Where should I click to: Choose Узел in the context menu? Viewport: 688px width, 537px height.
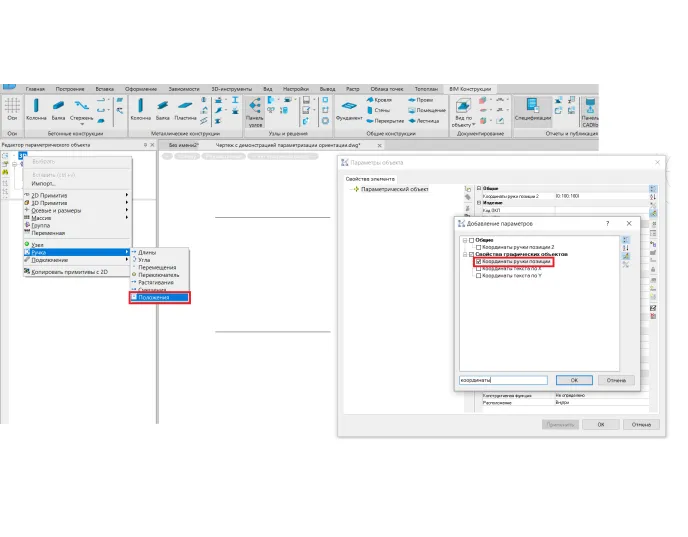(x=78, y=245)
